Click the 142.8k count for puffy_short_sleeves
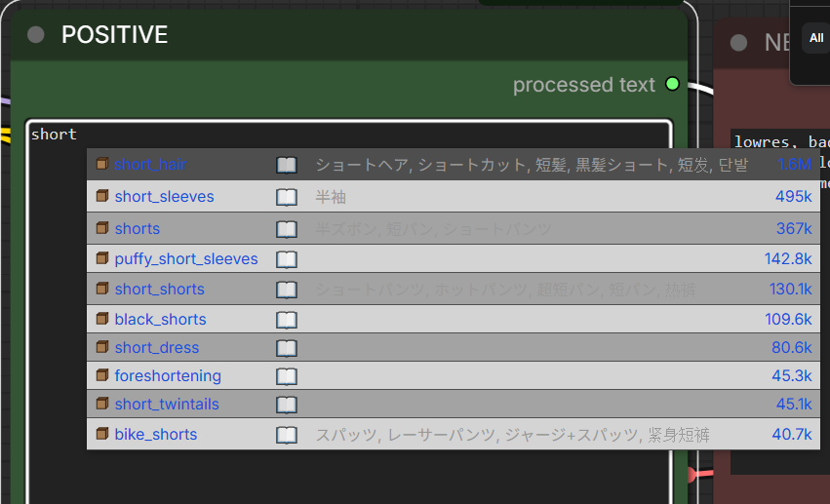The width and height of the screenshot is (830, 504). (x=788, y=258)
